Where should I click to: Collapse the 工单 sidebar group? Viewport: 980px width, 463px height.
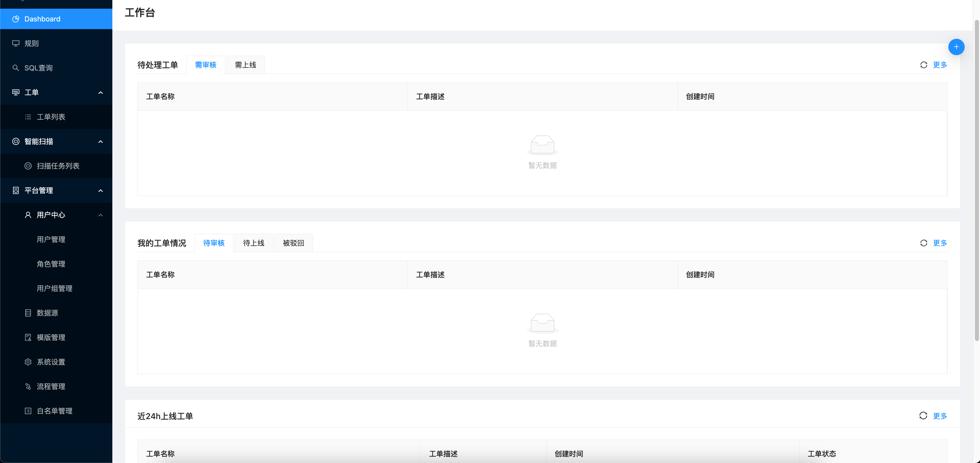pos(100,92)
